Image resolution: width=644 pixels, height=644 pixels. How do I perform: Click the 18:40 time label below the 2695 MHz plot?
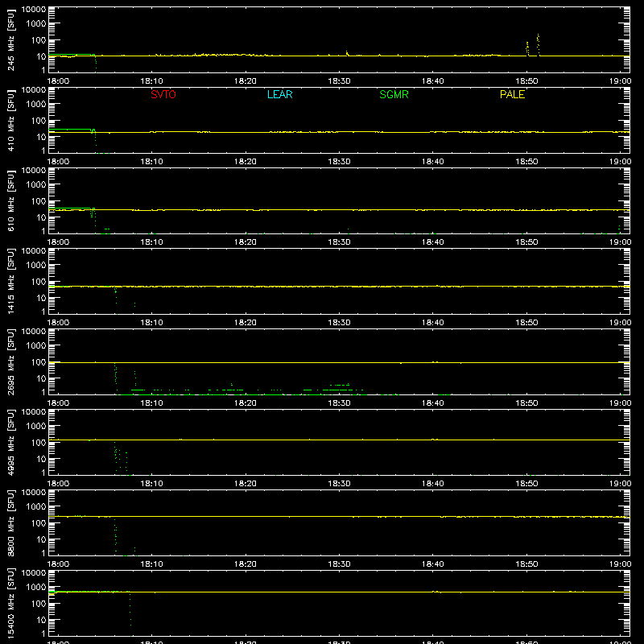(433, 403)
